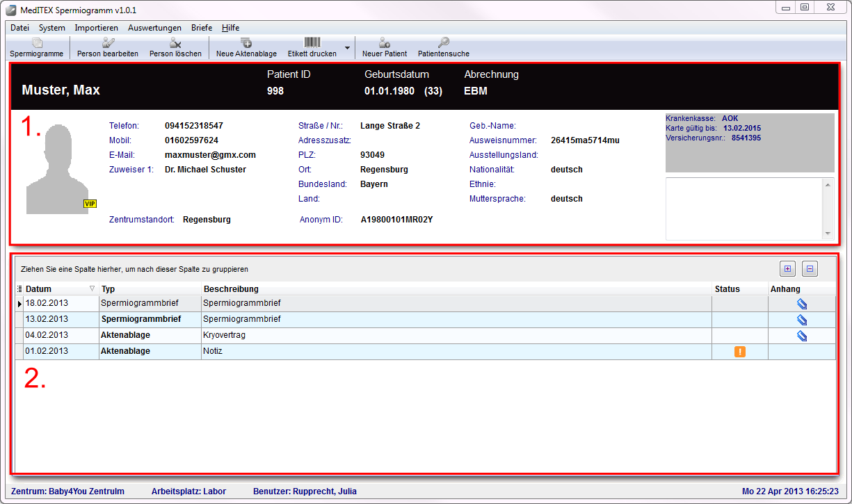Click the Etikett drucken barcode icon
The width and height of the screenshot is (852, 504).
pyautogui.click(x=312, y=42)
